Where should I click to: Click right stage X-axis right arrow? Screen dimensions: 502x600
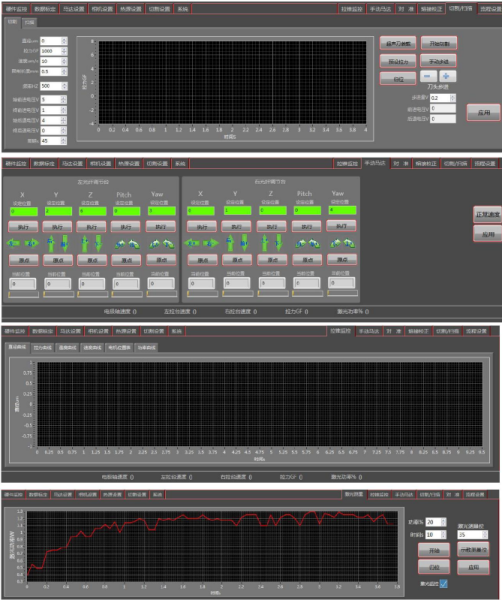click(211, 243)
